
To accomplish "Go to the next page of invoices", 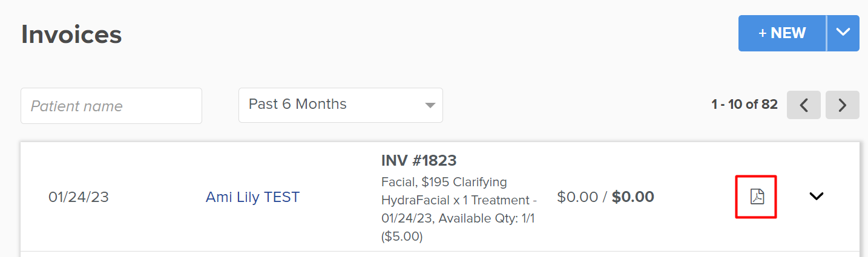I will (x=843, y=105).
